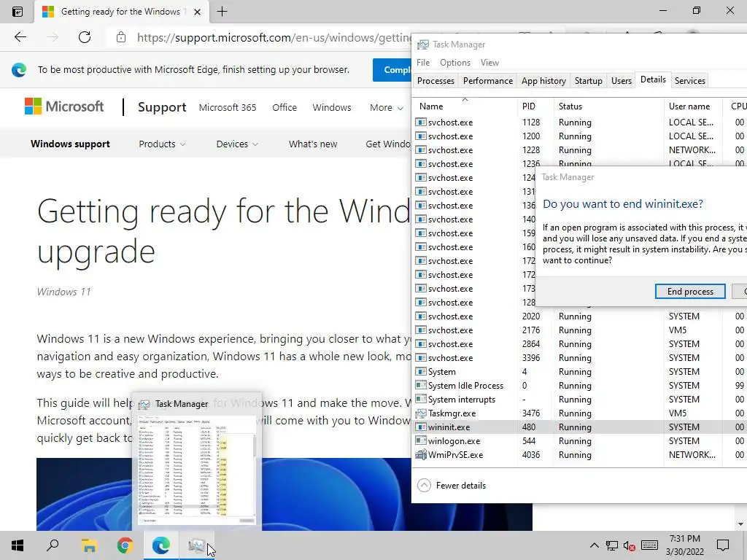Switch to the Services tab
The height and width of the screenshot is (560, 747).
pyautogui.click(x=689, y=81)
